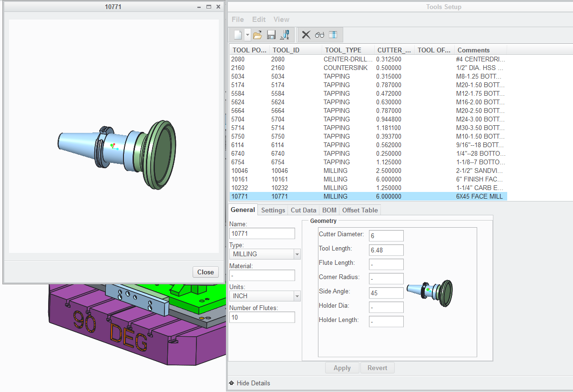Sort by the TOOL_ID column header

(x=296, y=50)
